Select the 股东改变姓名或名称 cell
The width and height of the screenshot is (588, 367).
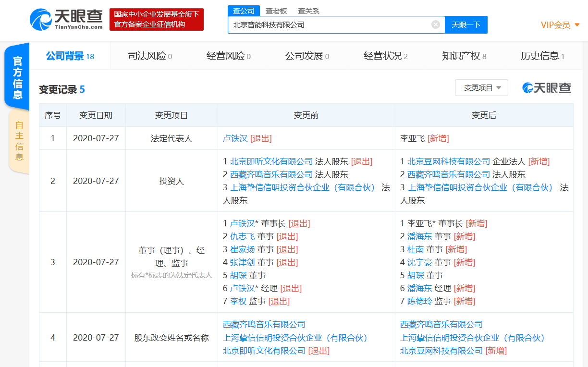(171, 338)
